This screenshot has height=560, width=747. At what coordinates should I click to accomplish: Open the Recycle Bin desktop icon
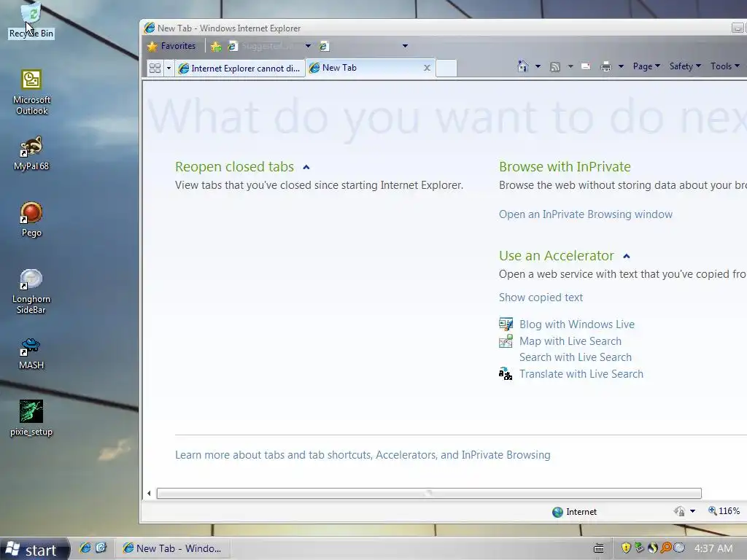tap(31, 20)
